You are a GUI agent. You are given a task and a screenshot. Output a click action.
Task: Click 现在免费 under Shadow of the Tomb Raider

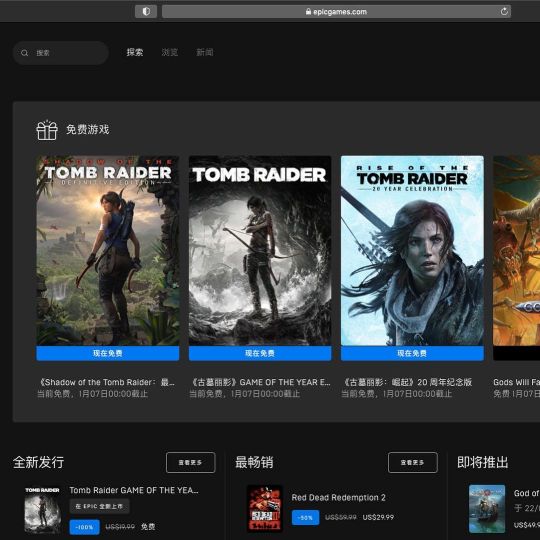(x=108, y=353)
